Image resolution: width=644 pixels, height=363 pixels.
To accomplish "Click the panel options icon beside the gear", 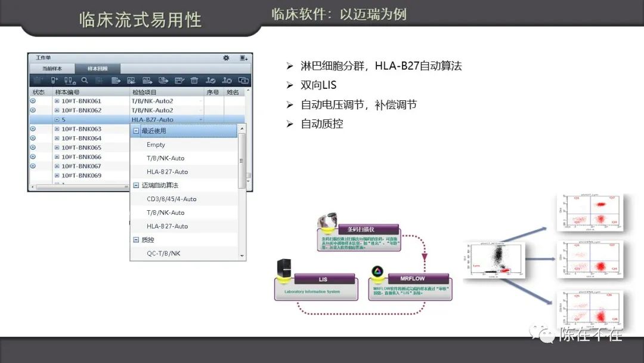I will click(x=243, y=58).
